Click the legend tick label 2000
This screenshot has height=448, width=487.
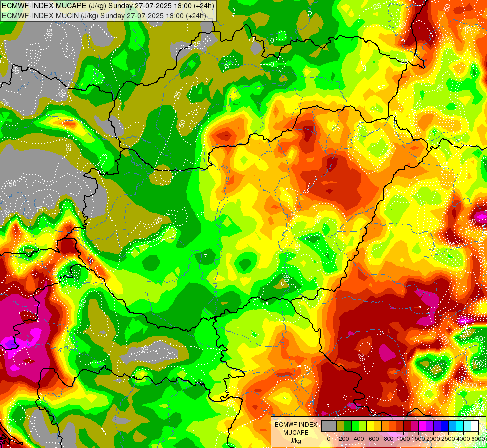click(433, 439)
